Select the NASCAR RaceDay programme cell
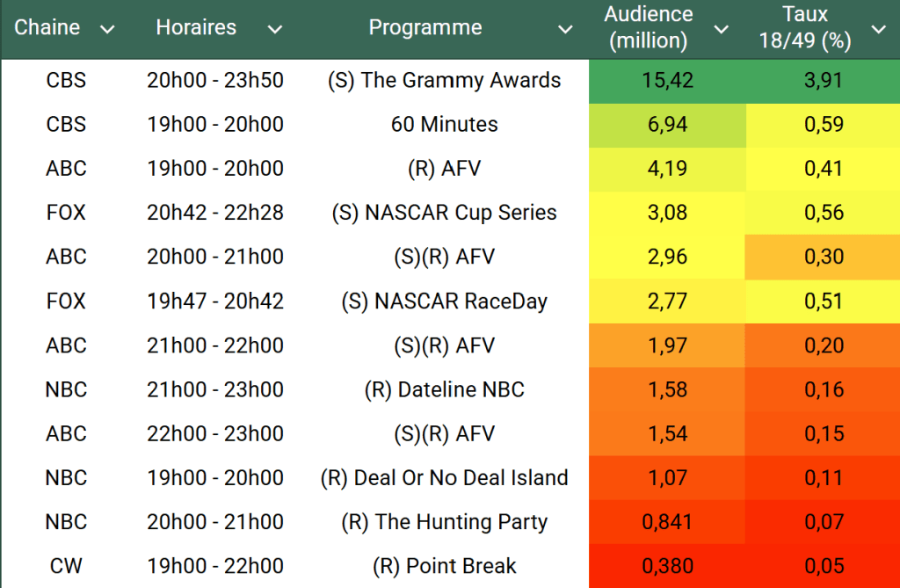This screenshot has width=900, height=588. [444, 301]
